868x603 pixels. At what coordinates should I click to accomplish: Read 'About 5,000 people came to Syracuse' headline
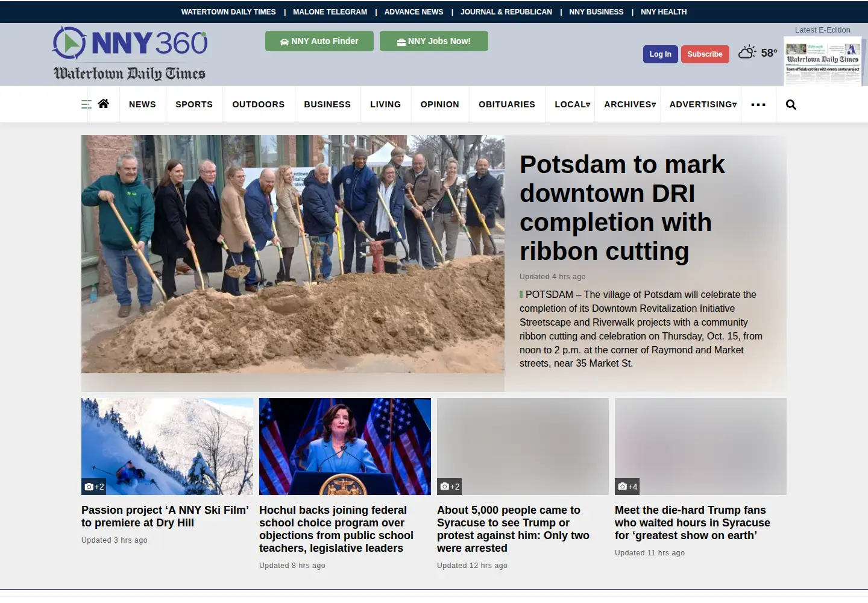pyautogui.click(x=513, y=529)
